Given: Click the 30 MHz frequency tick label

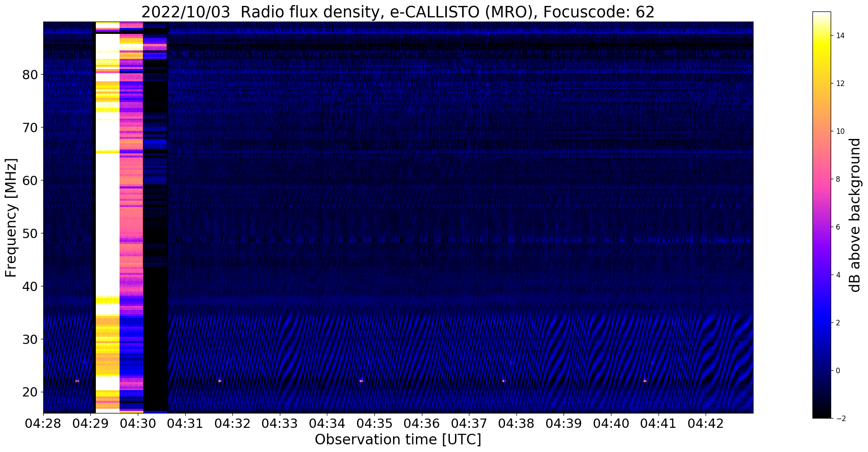Looking at the screenshot, I should 30,339.
